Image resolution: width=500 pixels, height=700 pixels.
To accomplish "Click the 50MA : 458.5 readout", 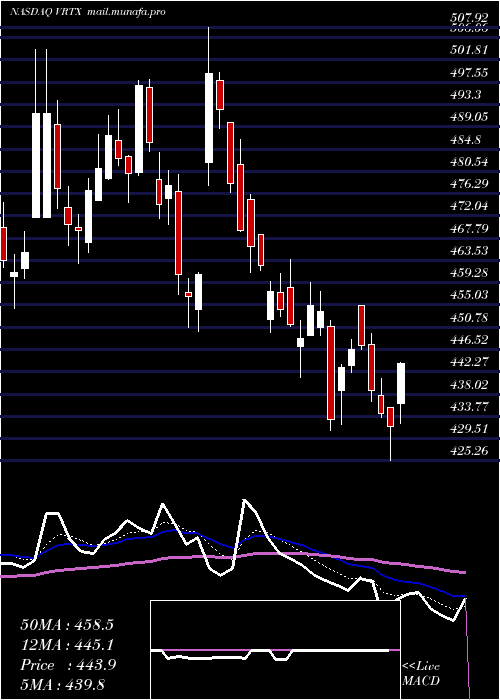I will [x=67, y=625].
